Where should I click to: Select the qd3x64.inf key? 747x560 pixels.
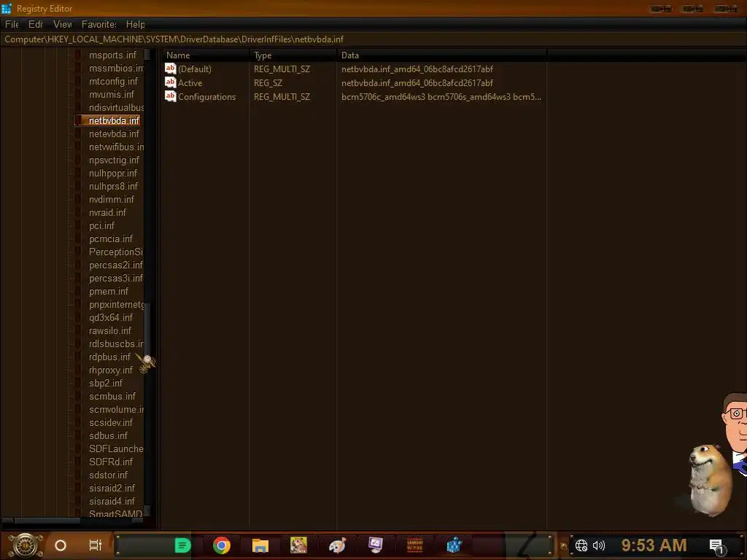111,318
